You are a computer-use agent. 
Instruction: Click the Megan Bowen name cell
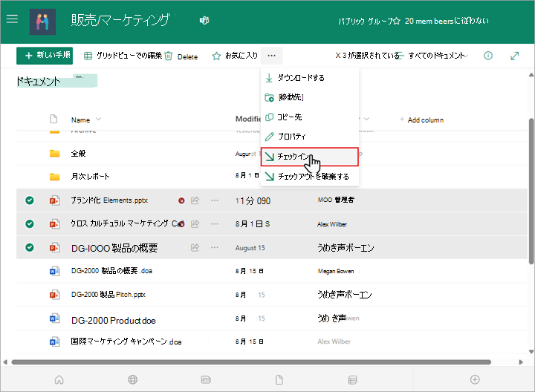[336, 271]
